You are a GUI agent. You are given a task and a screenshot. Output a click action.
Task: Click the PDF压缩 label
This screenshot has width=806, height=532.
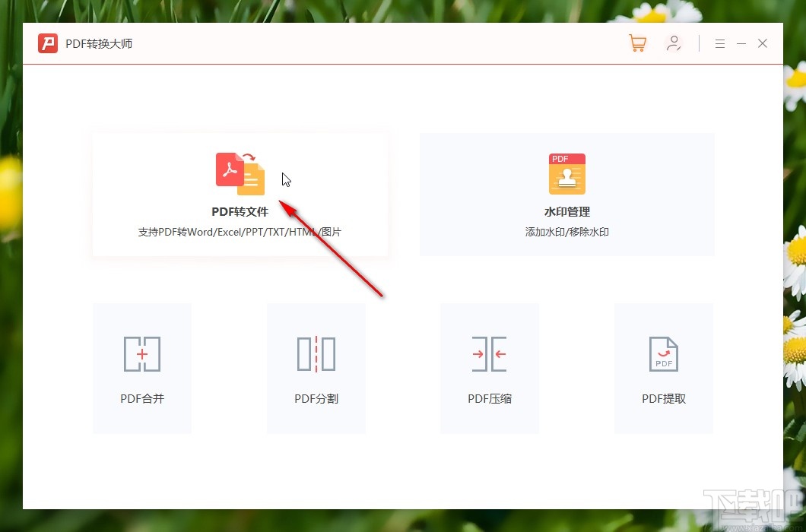click(x=490, y=399)
